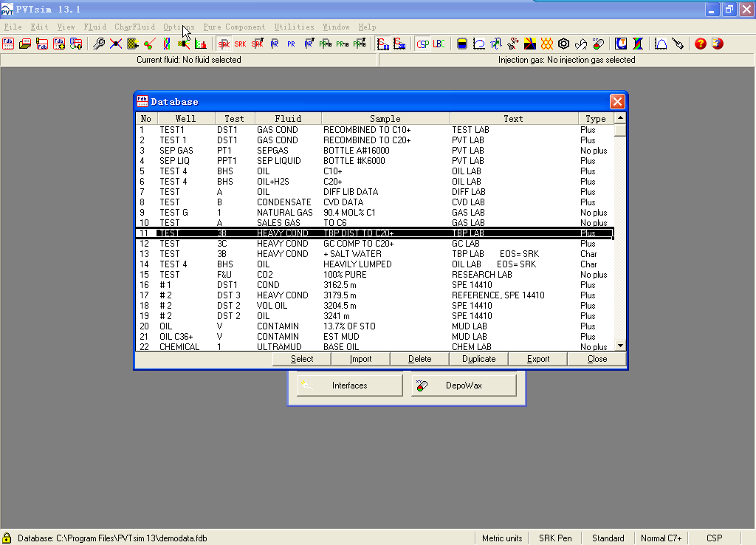Select row 8 CONDENSATE CVD DATA
756x545 pixels.
point(374,202)
